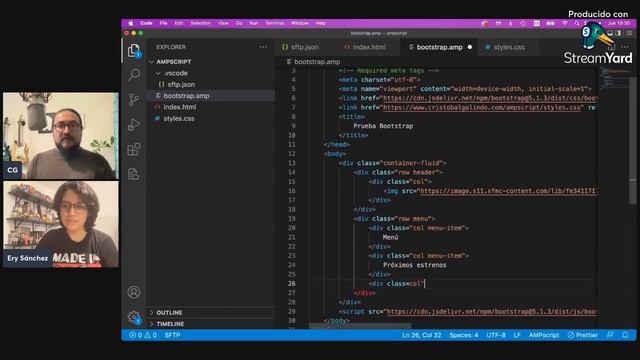Open the Help menu
Image resolution: width=640 pixels, height=360 pixels.
tap(321, 23)
